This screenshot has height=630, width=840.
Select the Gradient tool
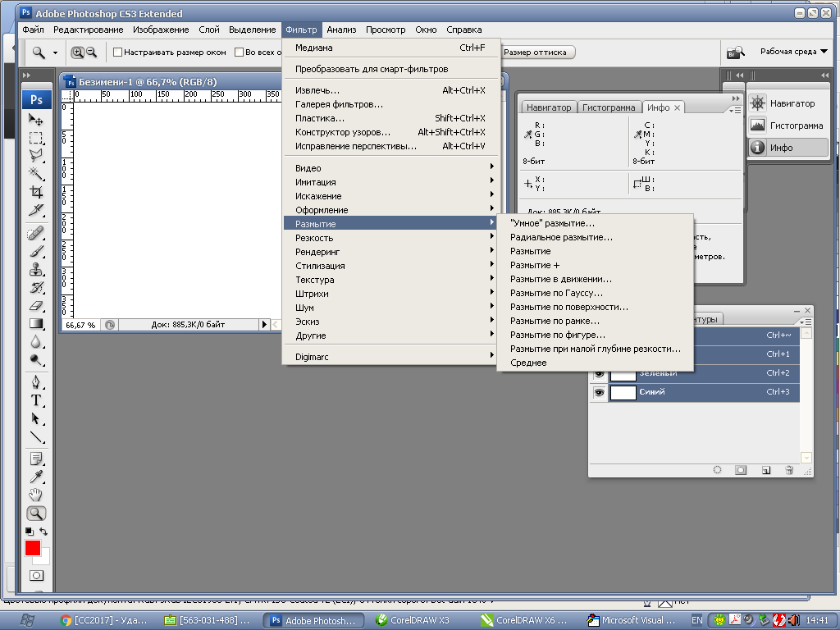pos(36,323)
